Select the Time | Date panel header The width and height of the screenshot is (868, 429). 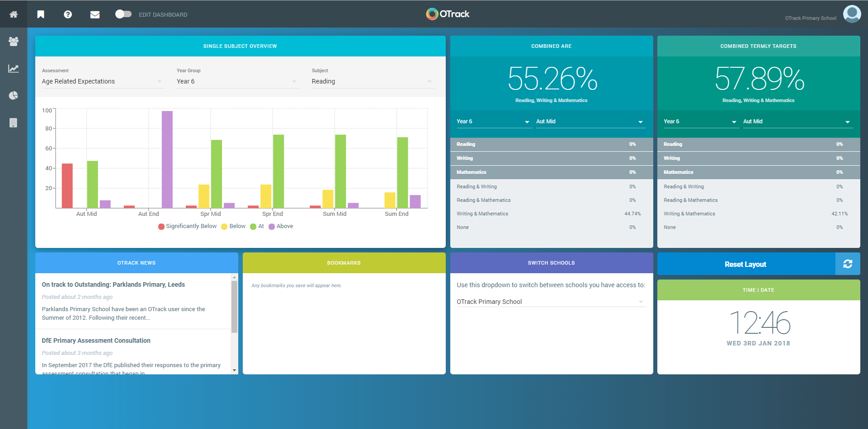pyautogui.click(x=759, y=290)
